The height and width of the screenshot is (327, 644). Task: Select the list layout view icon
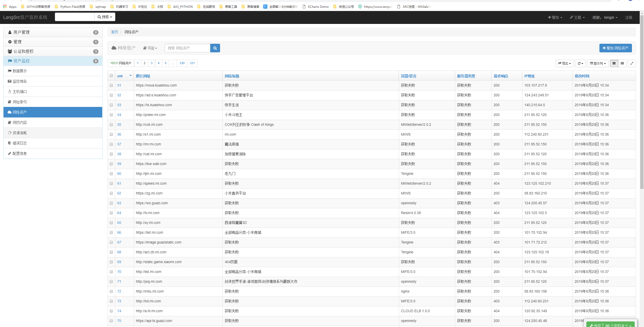[614, 63]
